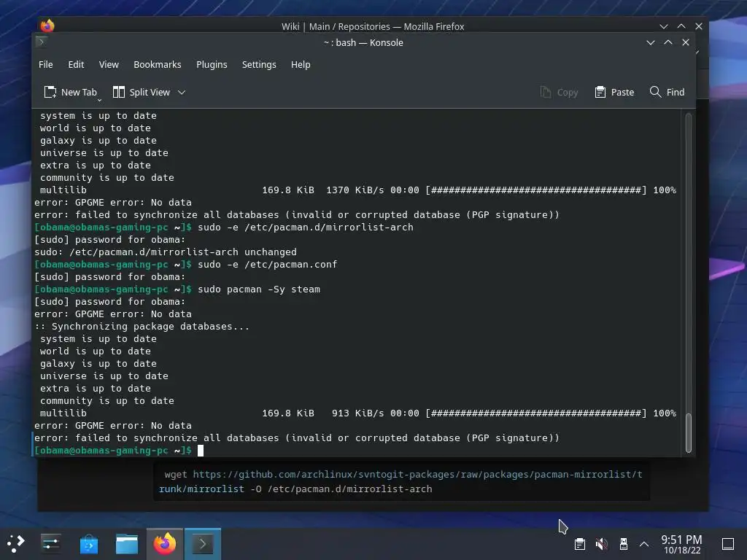Expand the Split View dropdown arrow
The width and height of the screenshot is (747, 560).
click(182, 92)
